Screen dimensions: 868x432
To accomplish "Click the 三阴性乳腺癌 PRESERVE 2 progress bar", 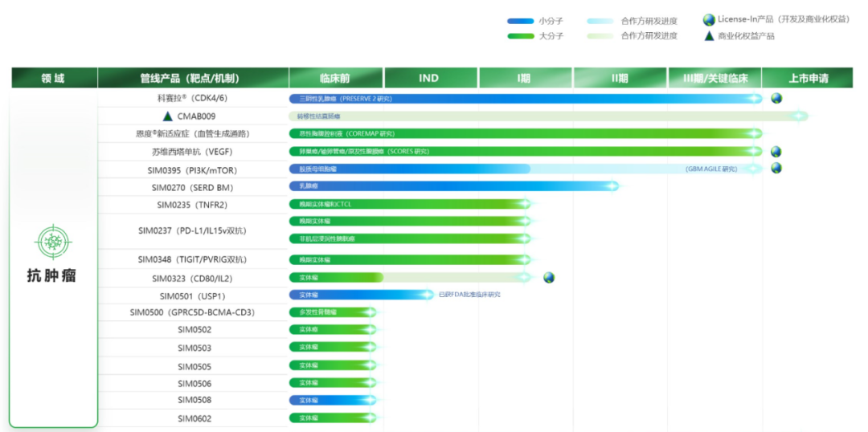I will pyautogui.click(x=522, y=99).
